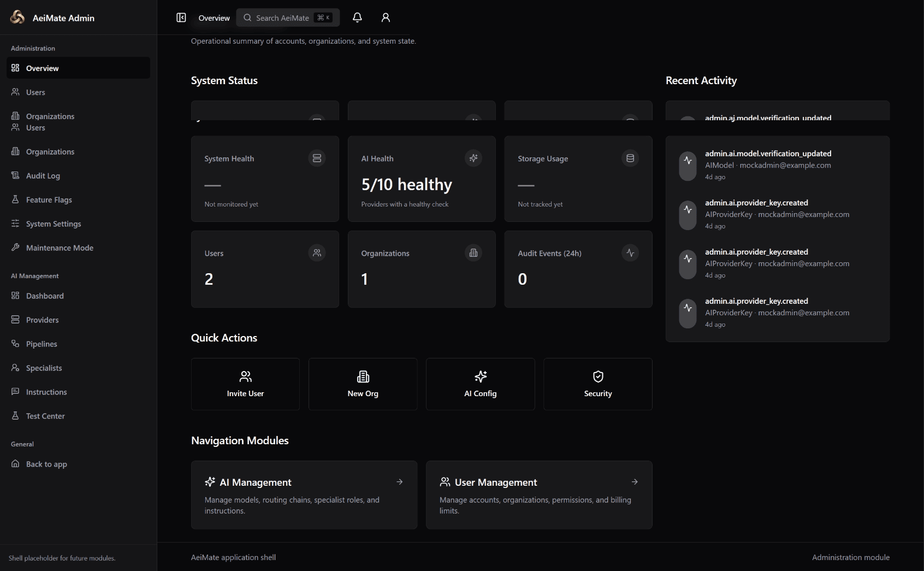Click the Audit Events activity icon
Viewport: 924px width, 571px height.
[x=630, y=253]
